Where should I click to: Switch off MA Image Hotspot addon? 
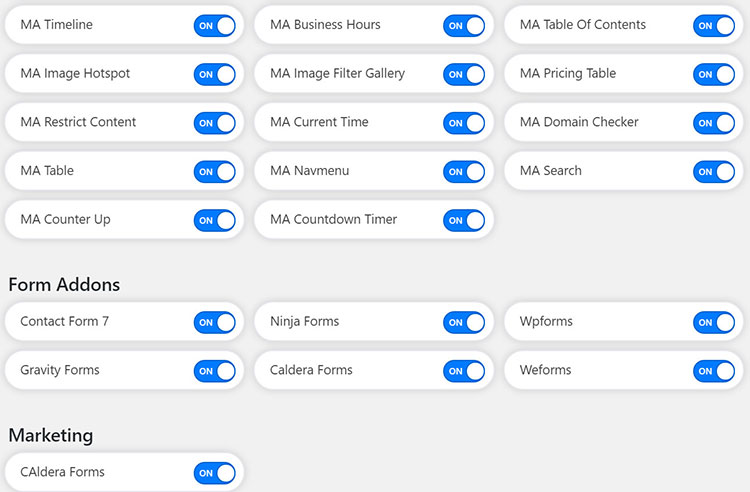pos(215,74)
